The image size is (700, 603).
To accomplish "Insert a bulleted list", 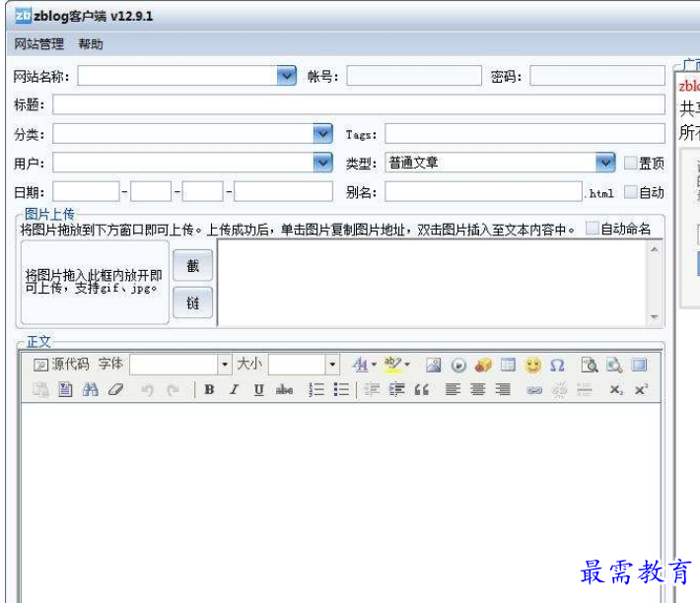I will (x=341, y=390).
